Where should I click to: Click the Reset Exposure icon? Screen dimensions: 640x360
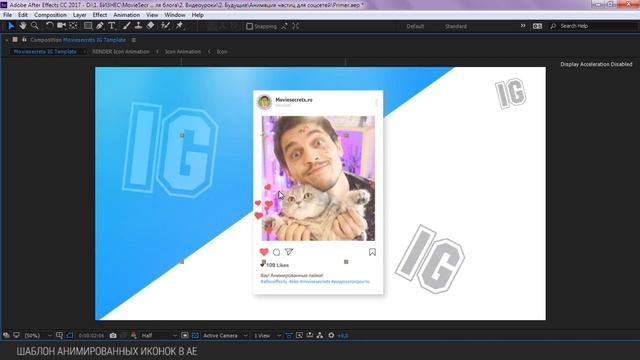point(331,336)
